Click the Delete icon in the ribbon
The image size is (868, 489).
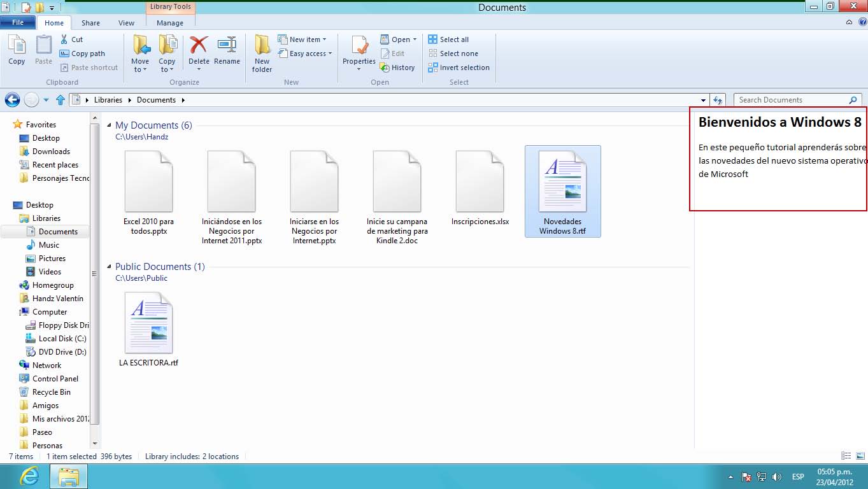coord(199,46)
